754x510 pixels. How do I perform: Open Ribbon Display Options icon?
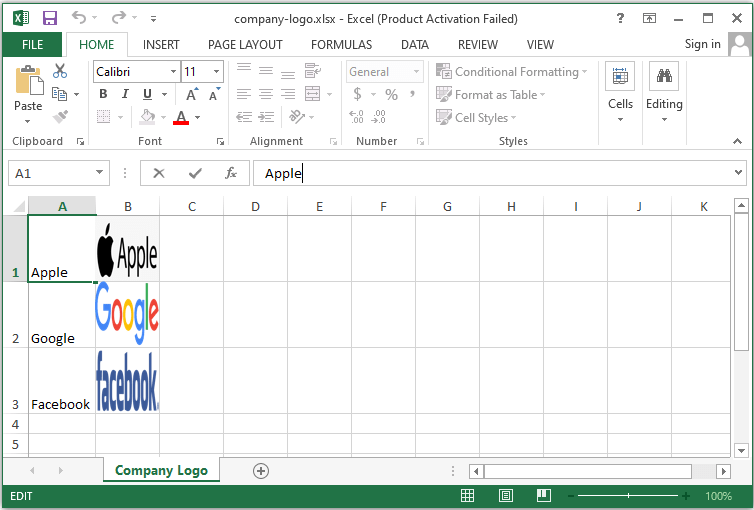pyautogui.click(x=649, y=18)
